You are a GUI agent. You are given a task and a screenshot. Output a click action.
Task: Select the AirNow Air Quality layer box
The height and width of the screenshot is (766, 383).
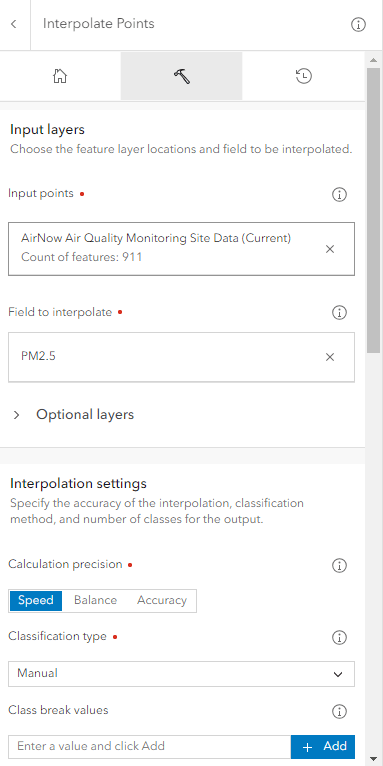tap(181, 249)
